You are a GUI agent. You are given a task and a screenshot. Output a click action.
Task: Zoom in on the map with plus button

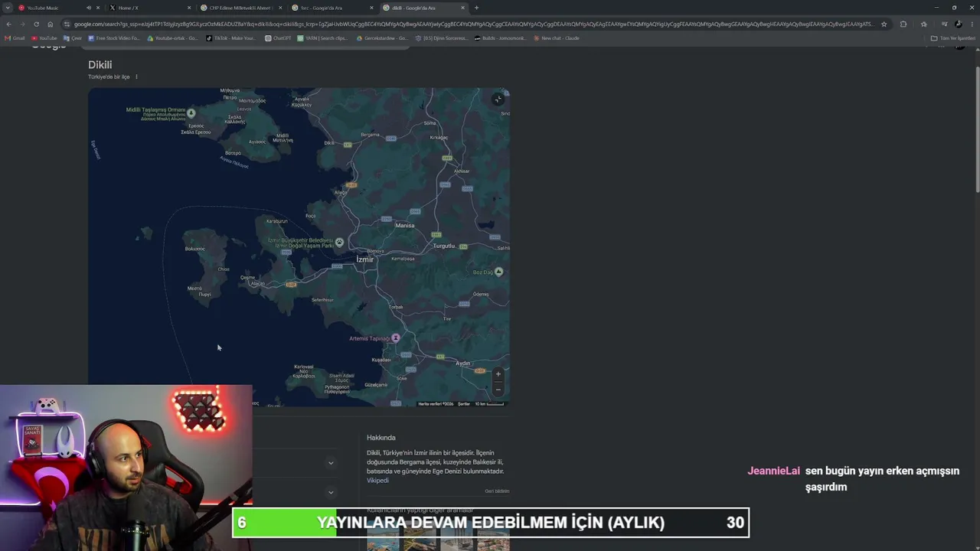point(498,374)
